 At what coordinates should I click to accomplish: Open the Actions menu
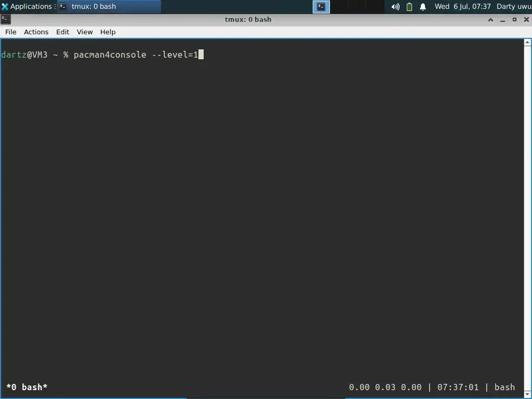point(36,32)
